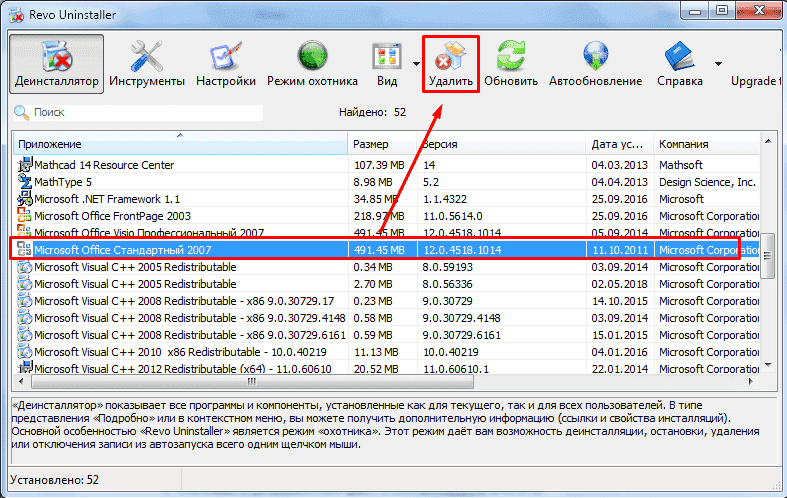Image resolution: width=787 pixels, height=498 pixels.
Task: Select Microsoft Office FrontPage 2003 row
Action: pyautogui.click(x=386, y=216)
